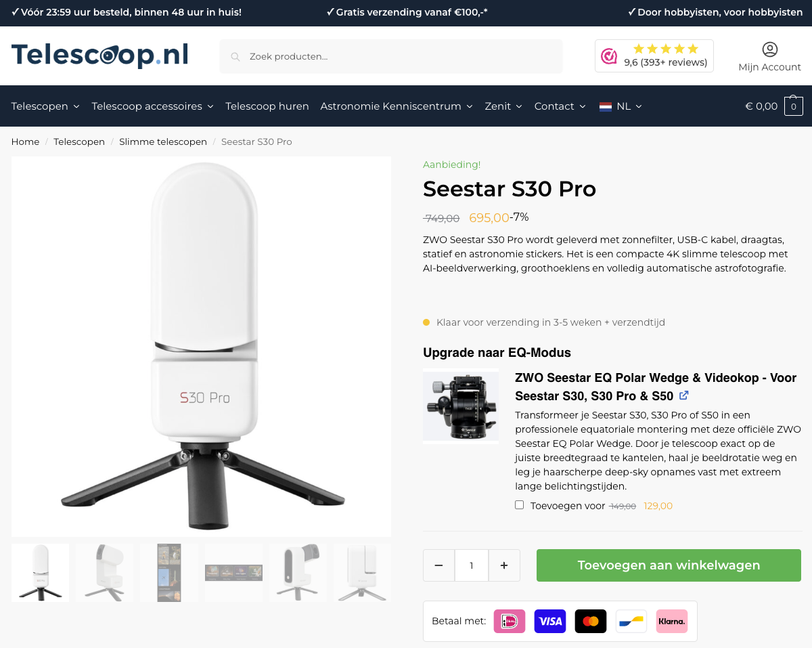Select the iDEAL payment icon
812x648 pixels.
click(510, 621)
